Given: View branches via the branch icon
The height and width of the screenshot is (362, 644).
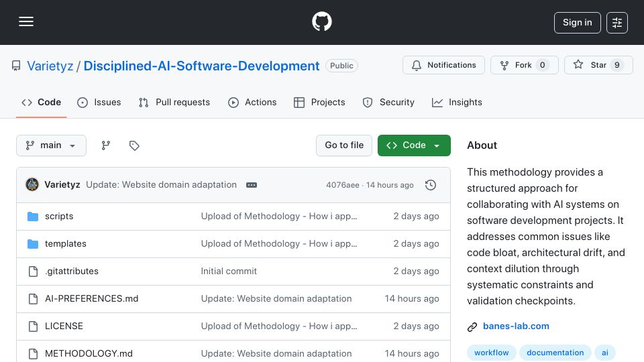Looking at the screenshot, I should pyautogui.click(x=106, y=145).
